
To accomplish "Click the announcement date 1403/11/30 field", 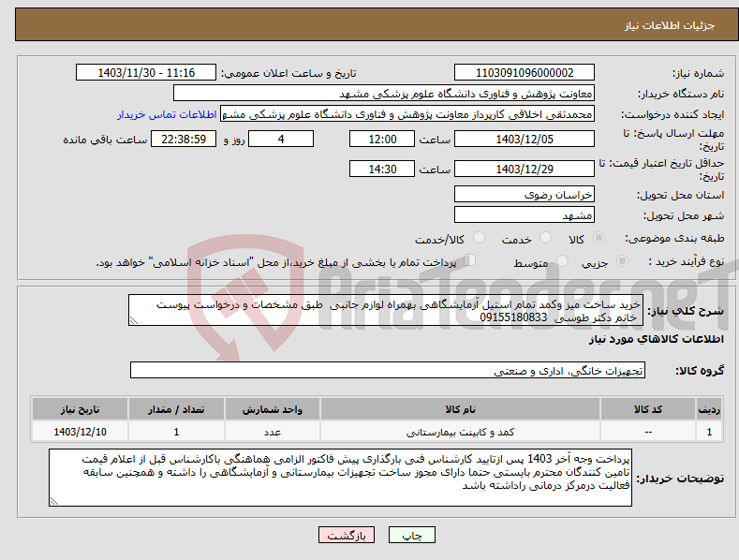I will [145, 73].
